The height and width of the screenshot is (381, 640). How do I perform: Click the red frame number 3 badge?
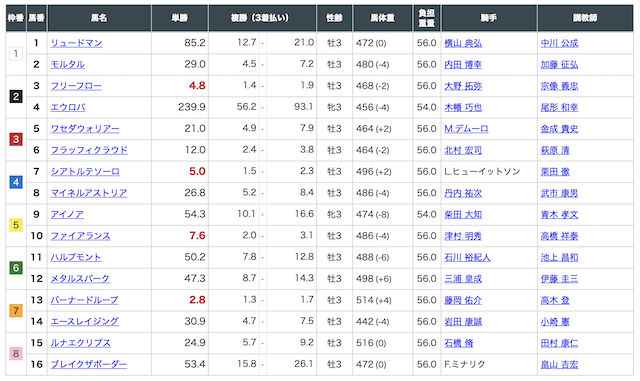[x=16, y=139]
